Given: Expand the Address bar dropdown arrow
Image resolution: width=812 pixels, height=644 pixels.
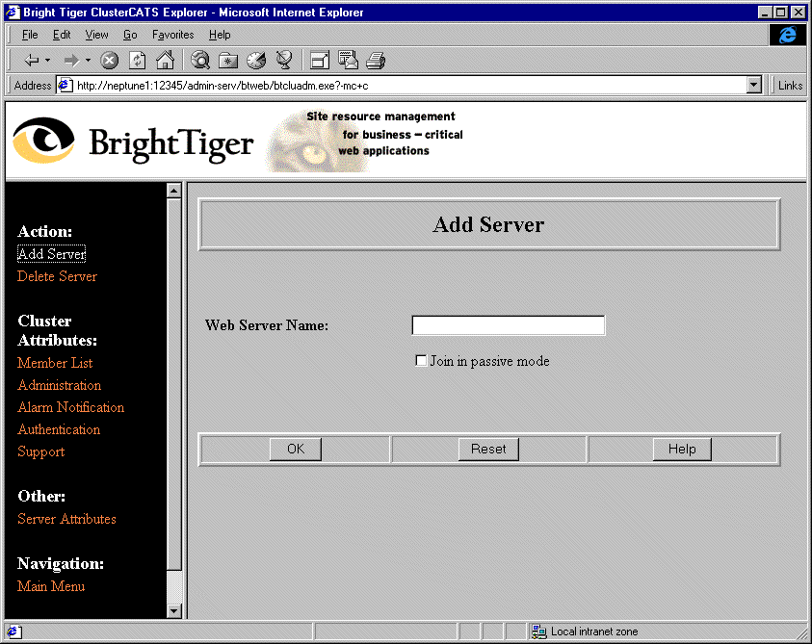Looking at the screenshot, I should click(754, 85).
